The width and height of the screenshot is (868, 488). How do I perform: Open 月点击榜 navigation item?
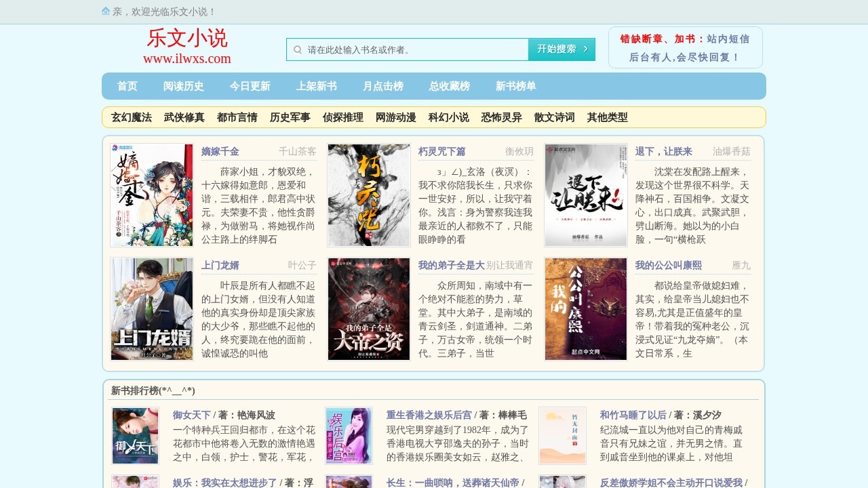coord(383,86)
